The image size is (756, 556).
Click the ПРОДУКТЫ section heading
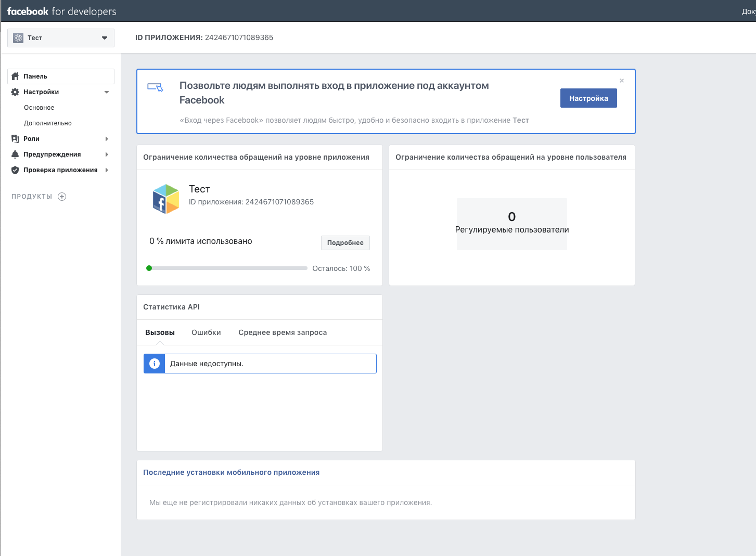tap(32, 197)
